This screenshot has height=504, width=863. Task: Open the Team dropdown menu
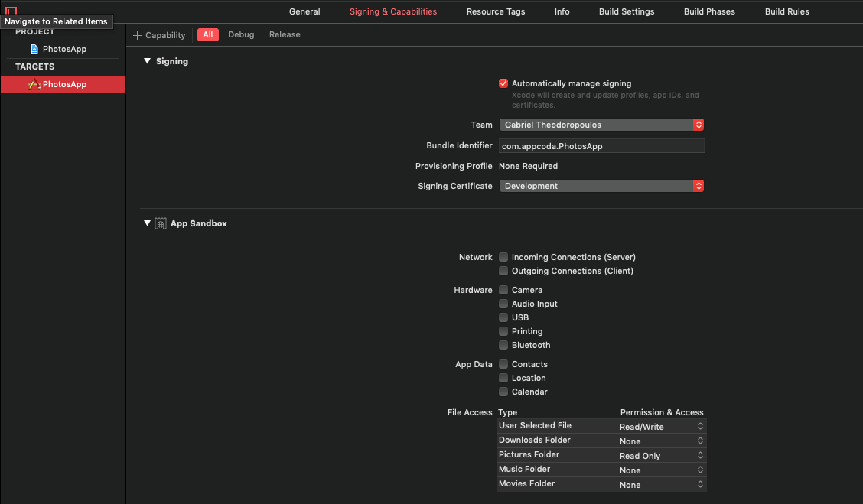click(x=601, y=125)
